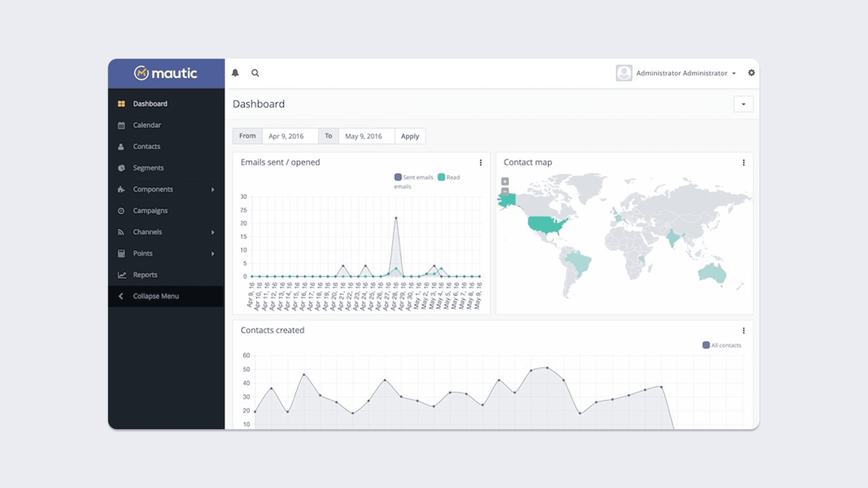Screen dimensions: 868x488
Task: Open Emails sent / opened widget menu
Action: click(481, 163)
